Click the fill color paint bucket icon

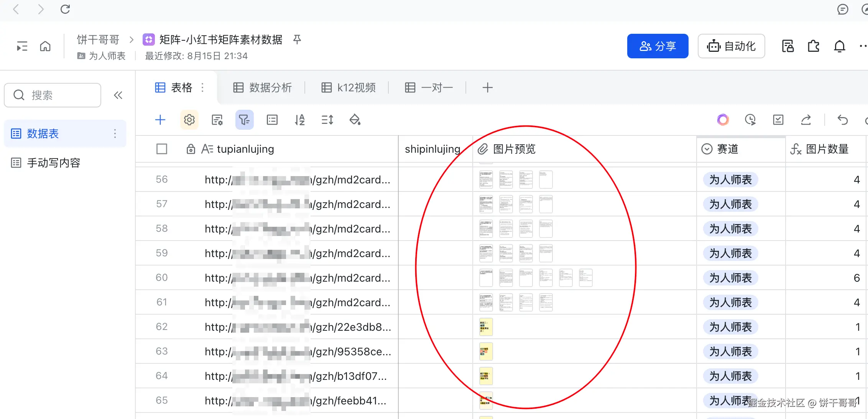(x=355, y=120)
